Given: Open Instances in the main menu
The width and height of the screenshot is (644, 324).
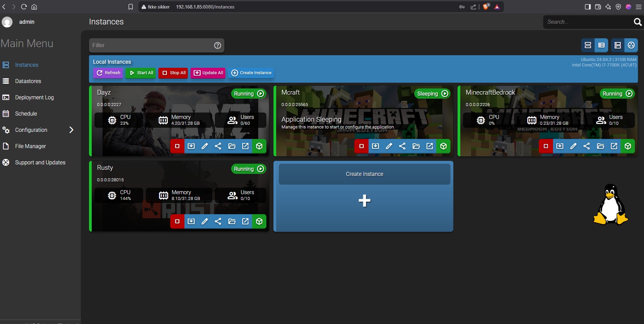Looking at the screenshot, I should point(27,65).
